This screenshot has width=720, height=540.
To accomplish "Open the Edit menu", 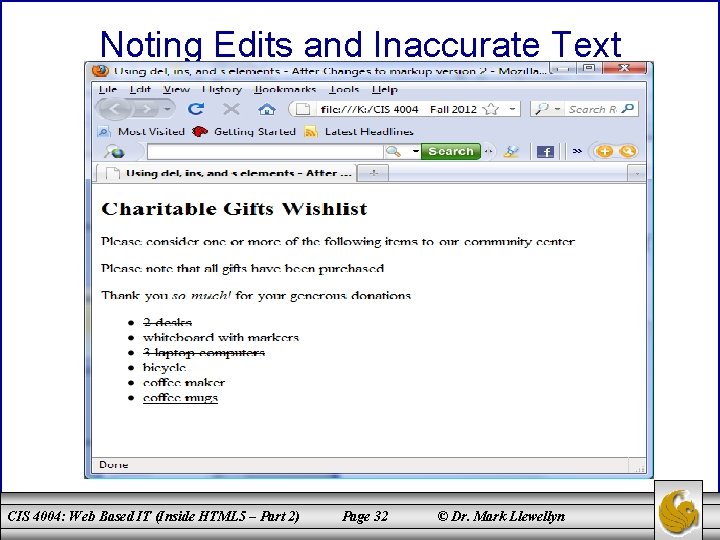I will pos(140,89).
